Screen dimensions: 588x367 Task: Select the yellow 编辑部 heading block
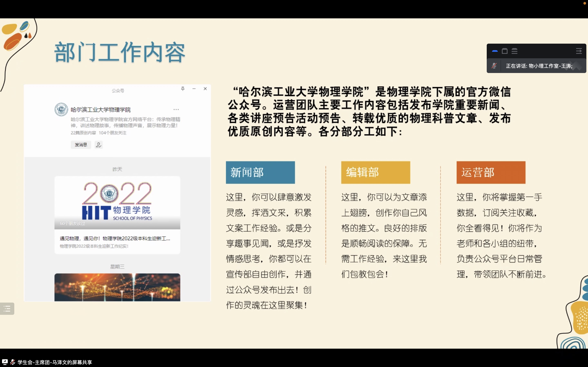click(x=375, y=172)
